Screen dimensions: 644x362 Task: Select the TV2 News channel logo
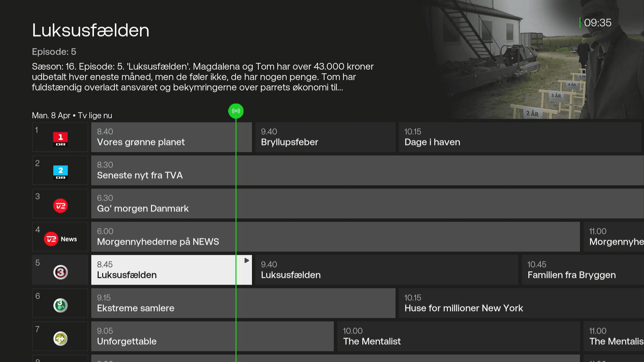click(60, 239)
